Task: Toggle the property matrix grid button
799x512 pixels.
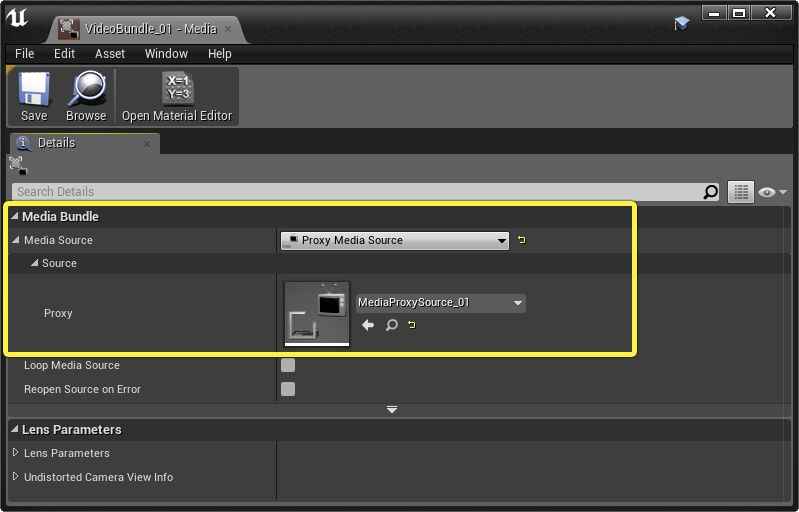Action: click(740, 192)
